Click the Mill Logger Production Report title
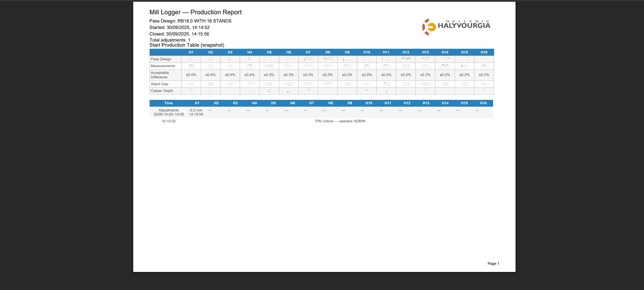This screenshot has width=644, height=290. [x=195, y=12]
